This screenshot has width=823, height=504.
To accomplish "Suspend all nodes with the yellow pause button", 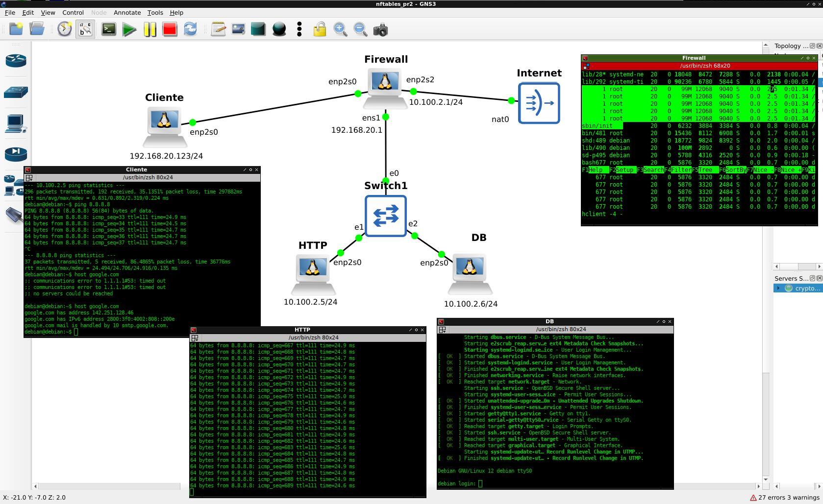I will 150,29.
